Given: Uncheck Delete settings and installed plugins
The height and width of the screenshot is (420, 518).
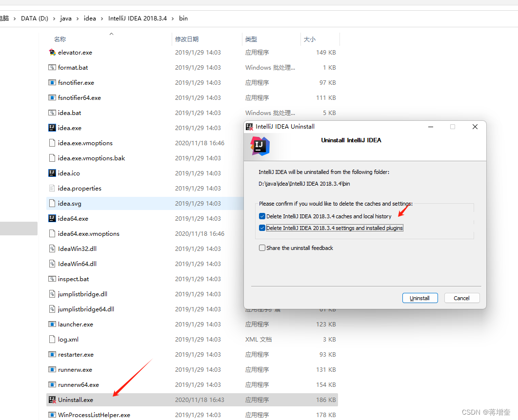Looking at the screenshot, I should [262, 228].
